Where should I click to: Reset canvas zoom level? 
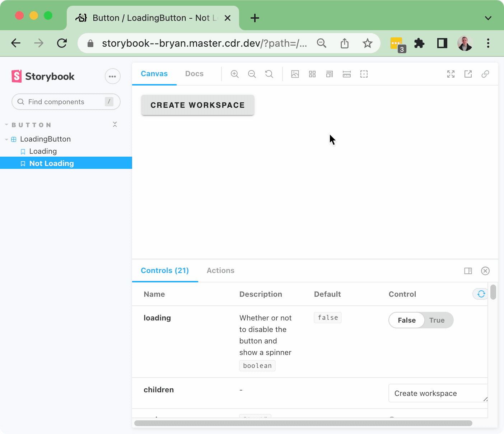click(x=269, y=74)
